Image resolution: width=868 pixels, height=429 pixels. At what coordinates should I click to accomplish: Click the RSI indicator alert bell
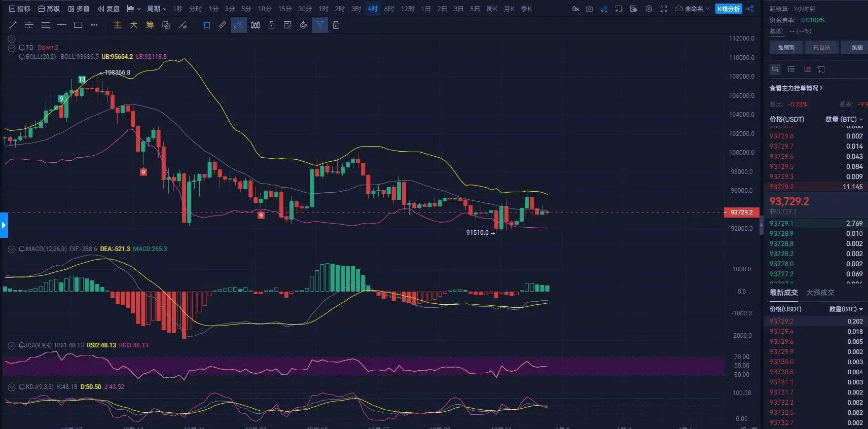click(22, 345)
